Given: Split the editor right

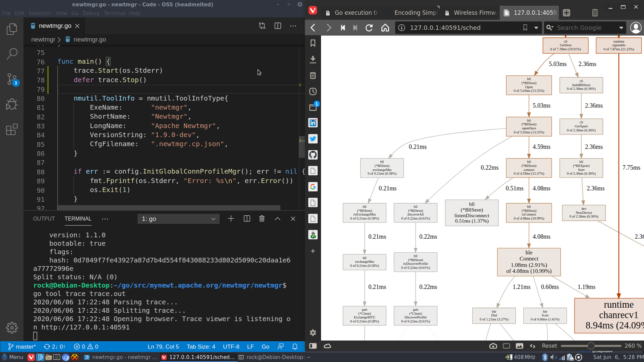Looking at the screenshot, I should coord(278,26).
